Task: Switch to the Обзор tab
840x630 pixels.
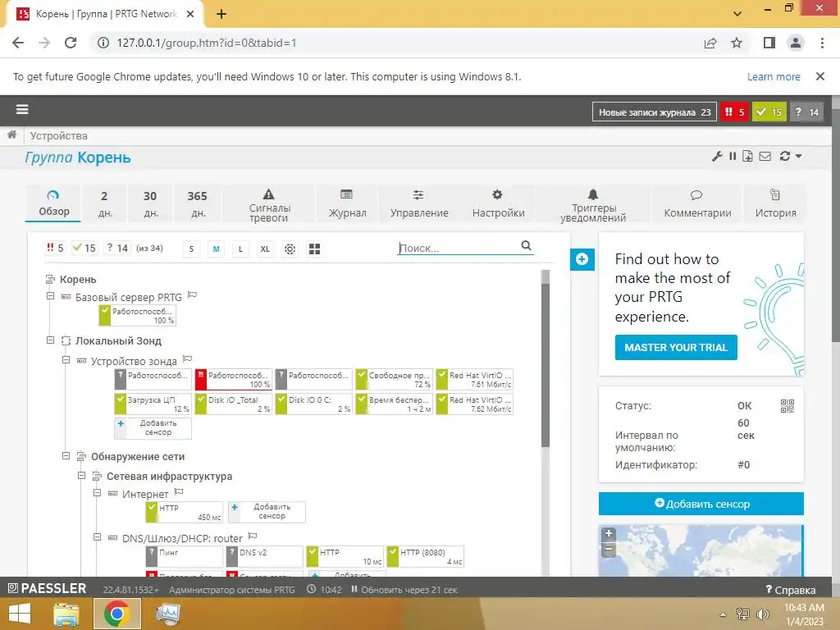Action: [x=53, y=203]
